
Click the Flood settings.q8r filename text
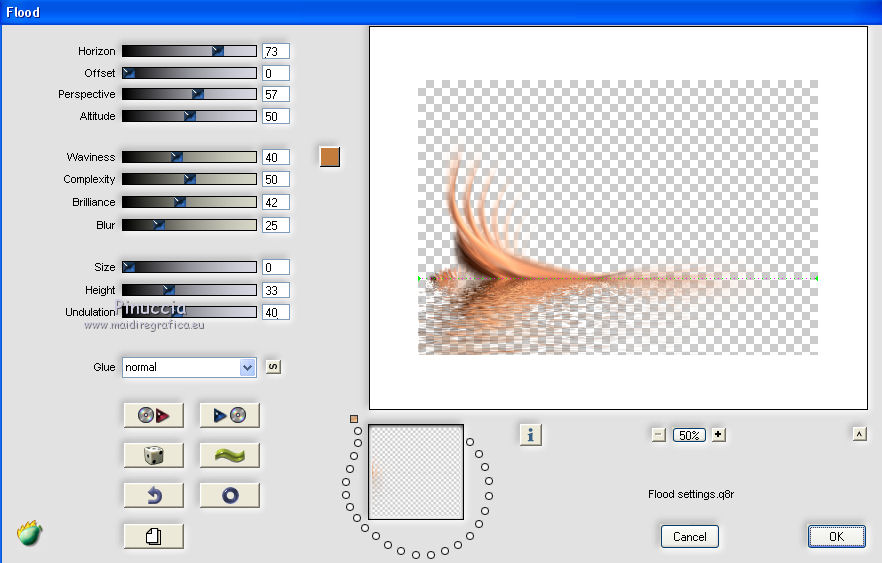point(691,494)
